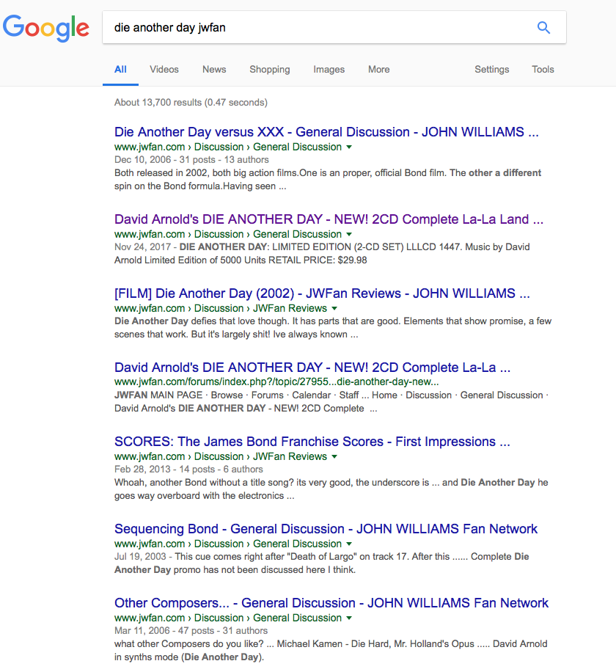Image resolution: width=616 pixels, height=672 pixels.
Task: Click snippet 'what other Composers do you like?'
Action: coord(331,651)
